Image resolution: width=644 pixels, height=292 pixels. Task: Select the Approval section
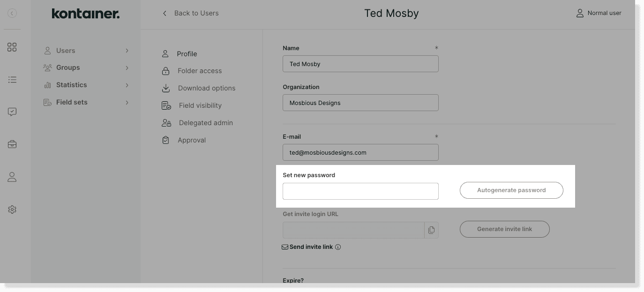192,140
